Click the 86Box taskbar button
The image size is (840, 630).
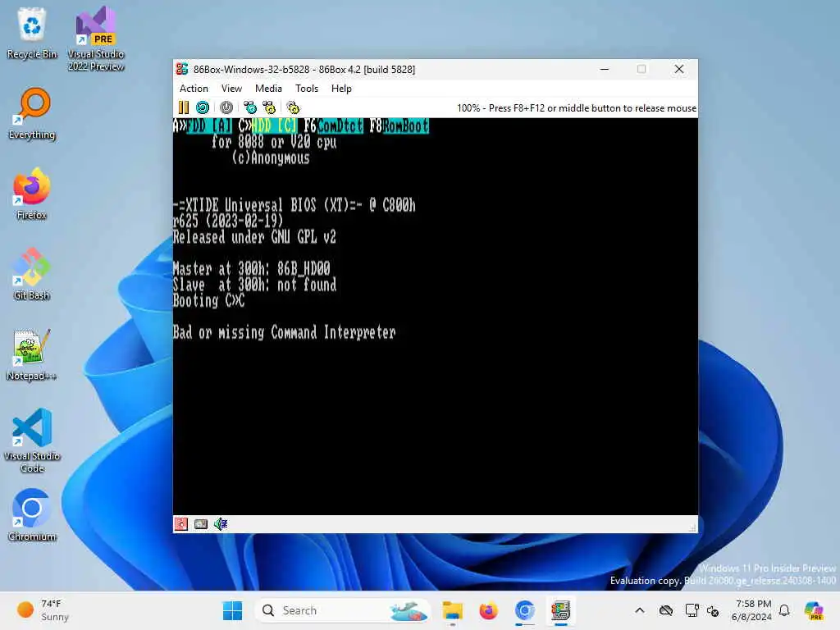pos(561,610)
